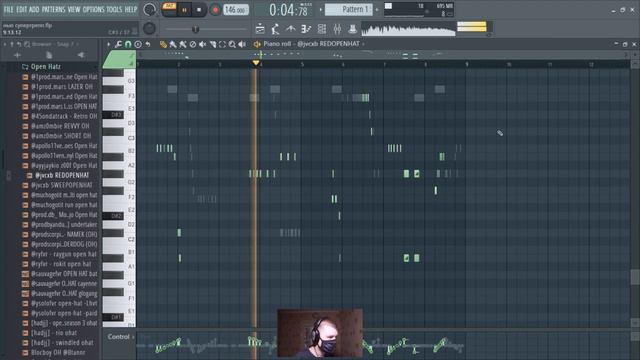Add new pattern with plus button

coord(377,9)
